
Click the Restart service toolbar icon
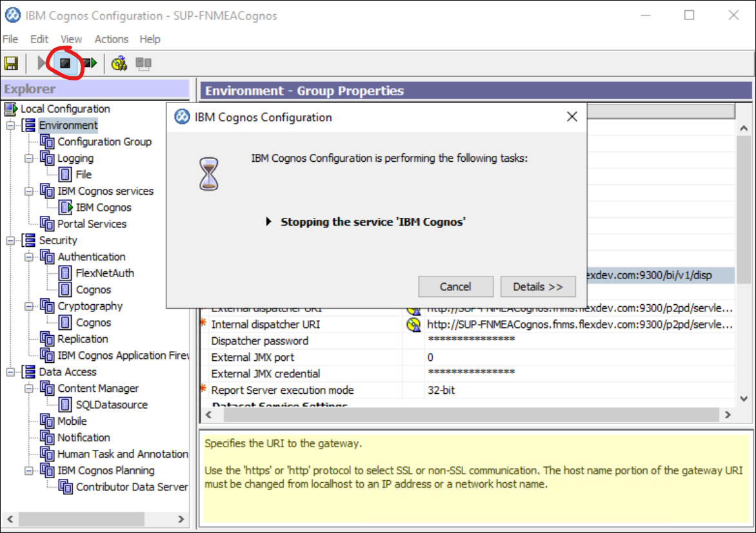pyautogui.click(x=90, y=63)
